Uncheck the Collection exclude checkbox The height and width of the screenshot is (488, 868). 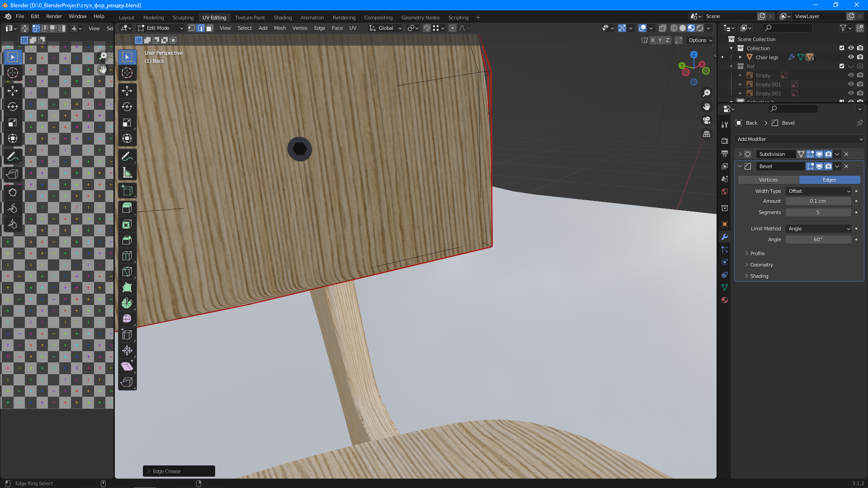[841, 48]
